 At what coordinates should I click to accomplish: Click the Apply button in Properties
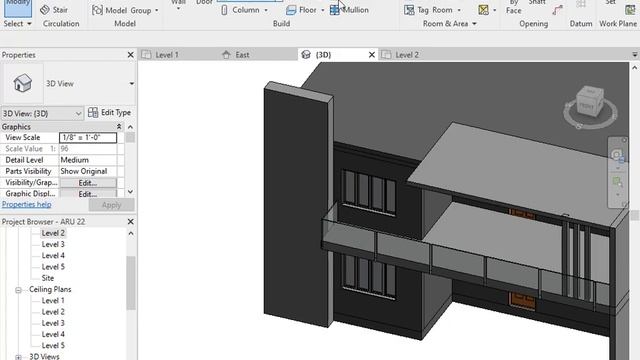[111, 205]
